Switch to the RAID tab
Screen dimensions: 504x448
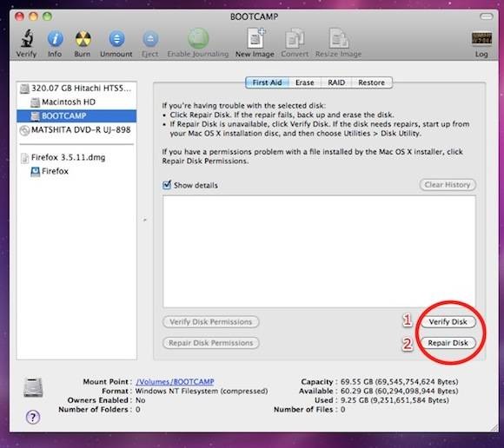pos(336,82)
